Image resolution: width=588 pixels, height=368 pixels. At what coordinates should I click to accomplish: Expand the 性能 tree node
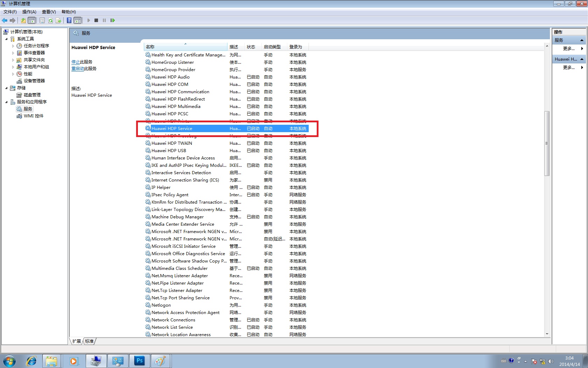pyautogui.click(x=13, y=74)
